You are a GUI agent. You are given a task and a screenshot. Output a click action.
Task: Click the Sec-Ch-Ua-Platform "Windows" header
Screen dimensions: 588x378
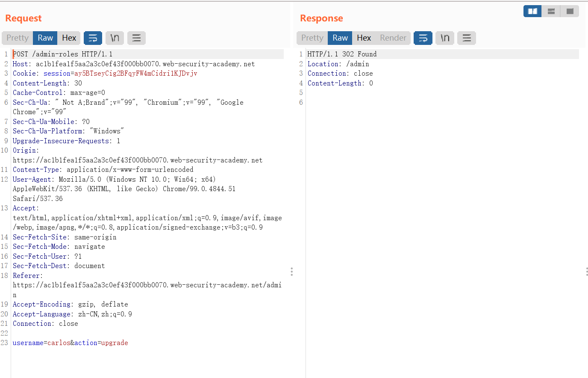(68, 131)
